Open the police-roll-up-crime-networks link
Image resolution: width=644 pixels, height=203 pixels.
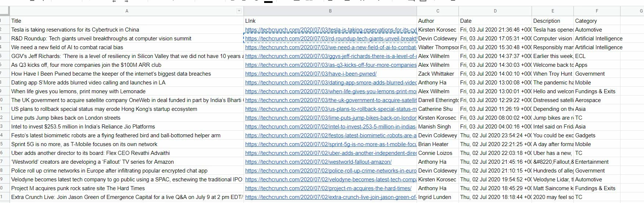tap(331, 171)
